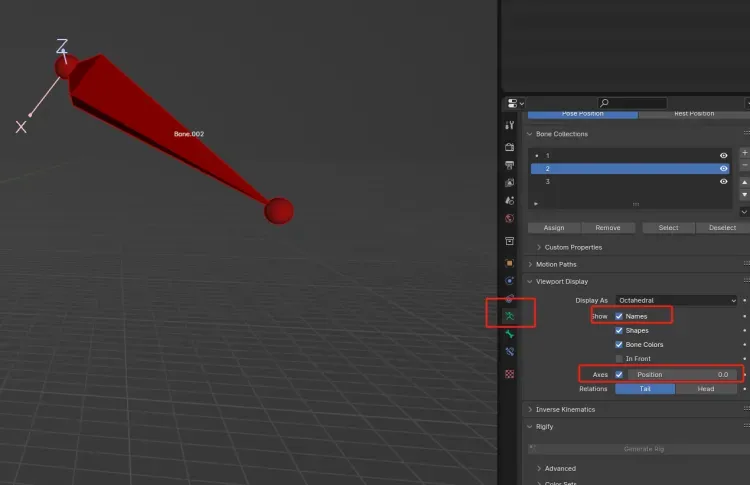Viewport: 750px width, 485px height.
Task: Animate Shapes property dot
Action: coord(745,331)
